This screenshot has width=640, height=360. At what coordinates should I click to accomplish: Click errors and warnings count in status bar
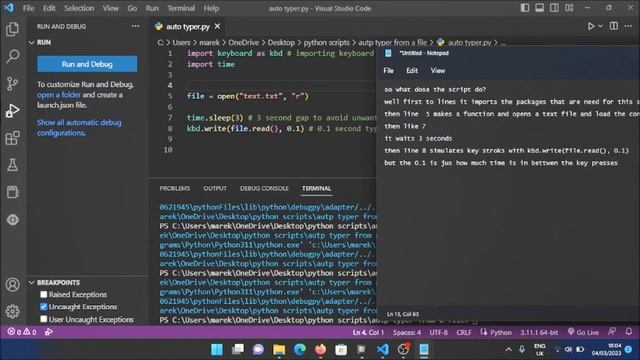pos(22,332)
